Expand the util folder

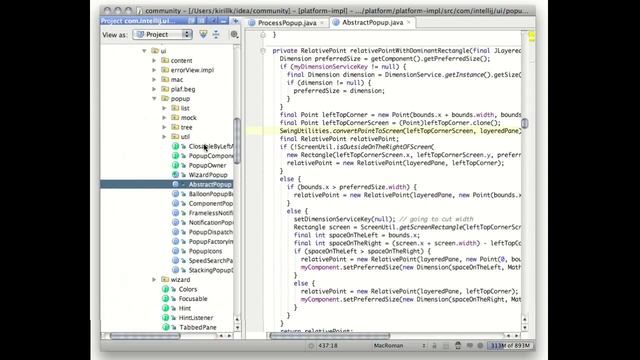(x=164, y=137)
